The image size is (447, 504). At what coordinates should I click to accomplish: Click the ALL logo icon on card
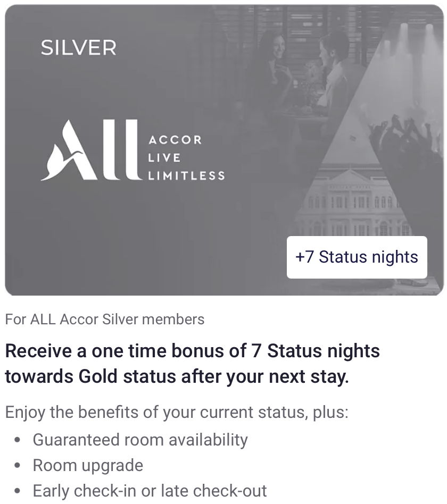pos(89,150)
